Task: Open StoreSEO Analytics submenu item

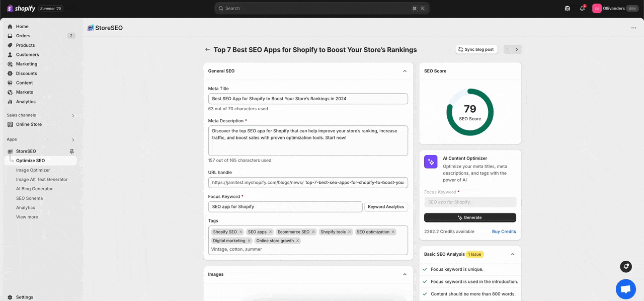Action: tap(26, 207)
